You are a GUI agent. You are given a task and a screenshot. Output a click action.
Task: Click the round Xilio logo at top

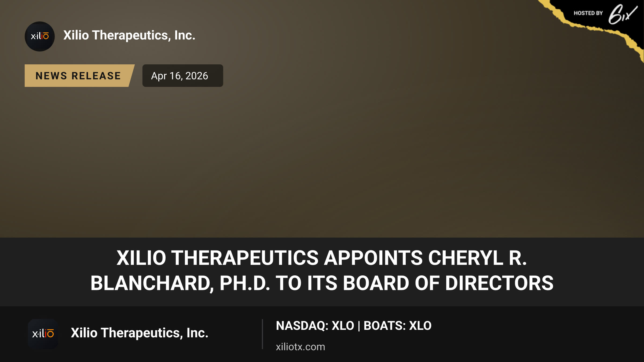(40, 36)
